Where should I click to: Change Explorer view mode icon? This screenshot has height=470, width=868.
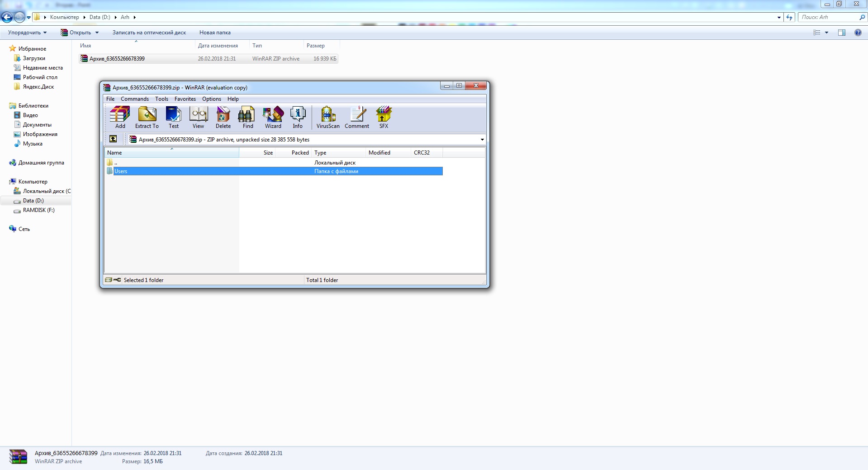pyautogui.click(x=817, y=33)
